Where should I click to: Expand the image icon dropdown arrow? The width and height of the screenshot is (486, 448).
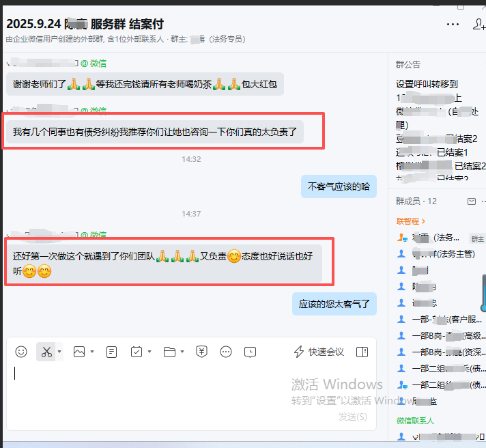(92, 352)
